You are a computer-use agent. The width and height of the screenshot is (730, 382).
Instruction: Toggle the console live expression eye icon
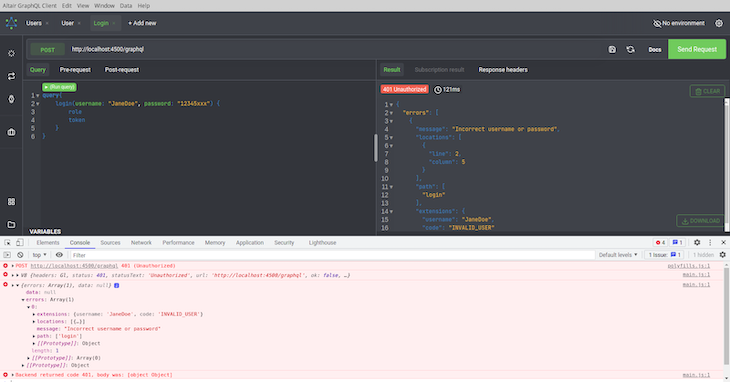59,255
